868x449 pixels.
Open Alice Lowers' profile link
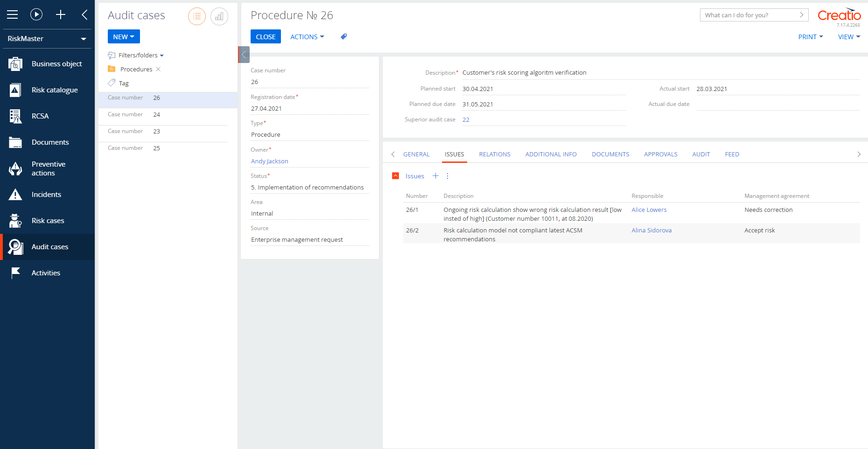649,210
